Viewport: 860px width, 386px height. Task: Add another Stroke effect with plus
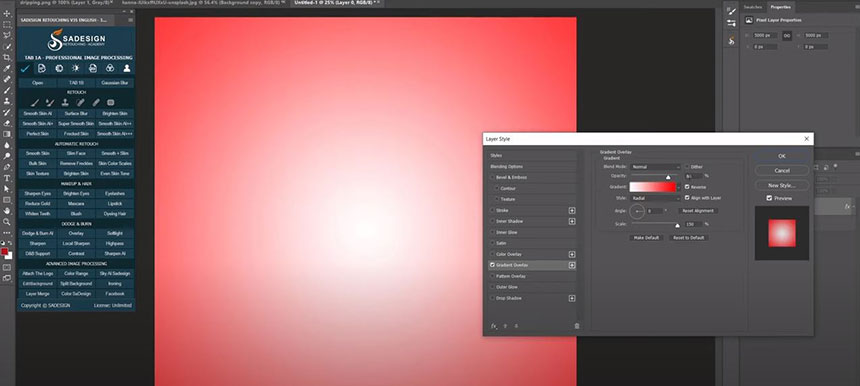[x=572, y=211]
